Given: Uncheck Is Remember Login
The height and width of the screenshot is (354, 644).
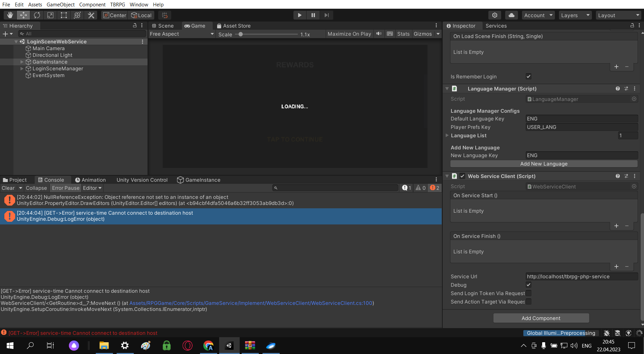Looking at the screenshot, I should click(528, 76).
